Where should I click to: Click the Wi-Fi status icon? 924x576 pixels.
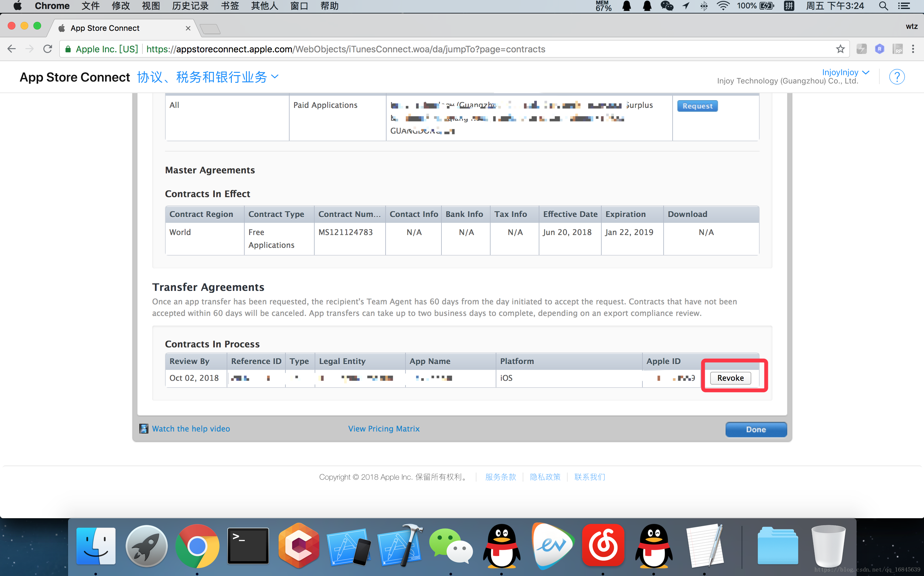coord(722,6)
